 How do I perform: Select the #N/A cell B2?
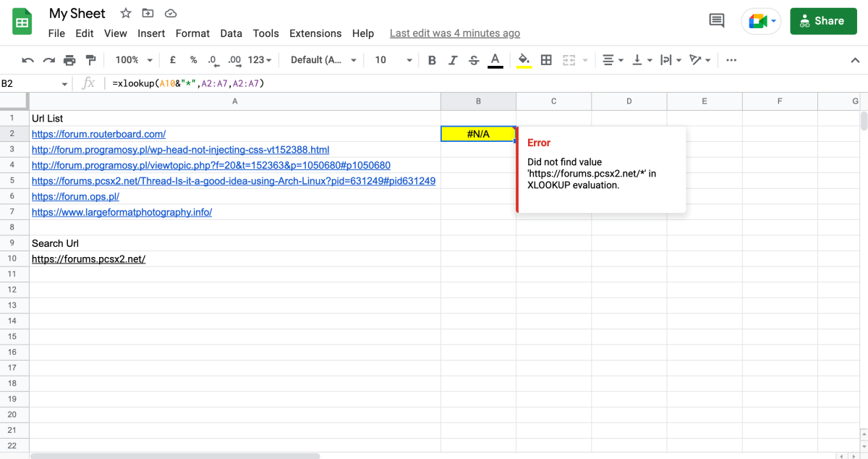[x=478, y=134]
